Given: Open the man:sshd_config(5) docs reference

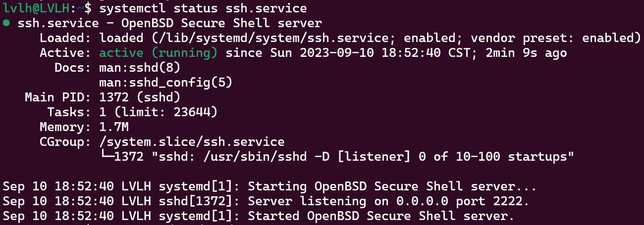Looking at the screenshot, I should [165, 83].
